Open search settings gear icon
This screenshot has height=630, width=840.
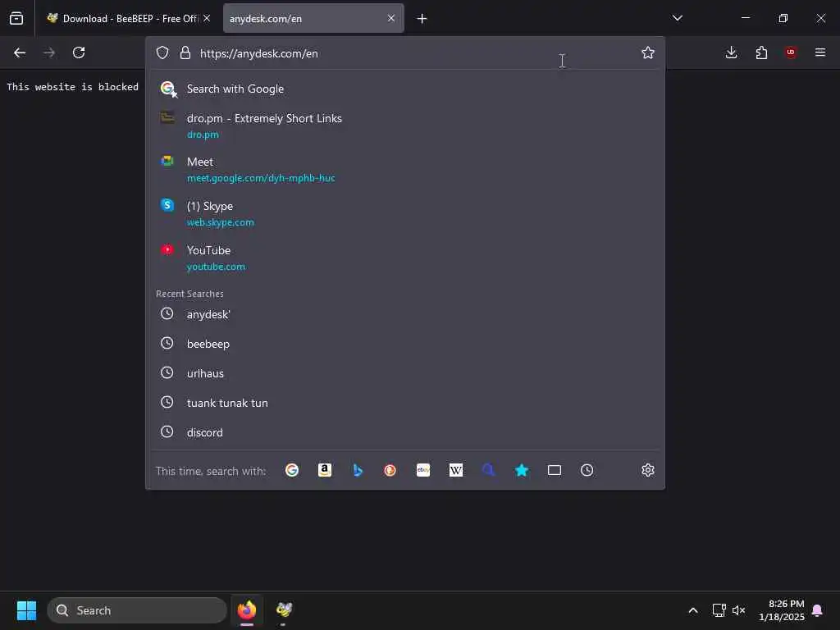coord(648,470)
